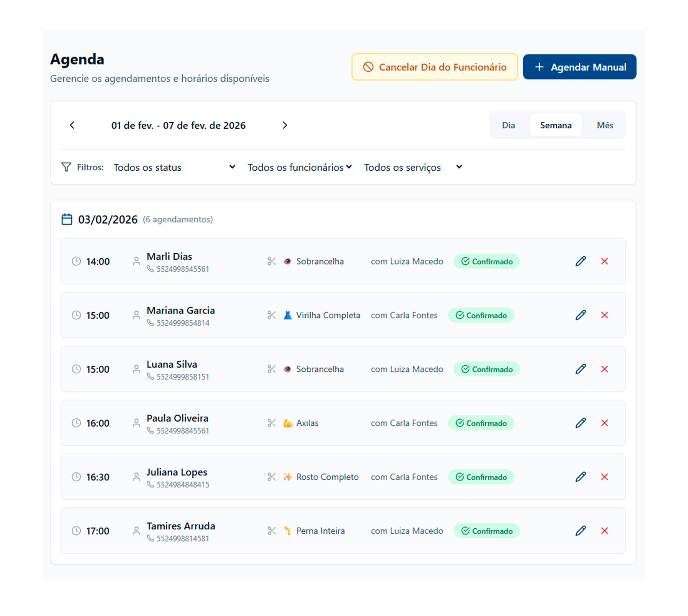Viewport: 688px width, 616px height.
Task: Select the Semana view tab
Action: point(556,125)
